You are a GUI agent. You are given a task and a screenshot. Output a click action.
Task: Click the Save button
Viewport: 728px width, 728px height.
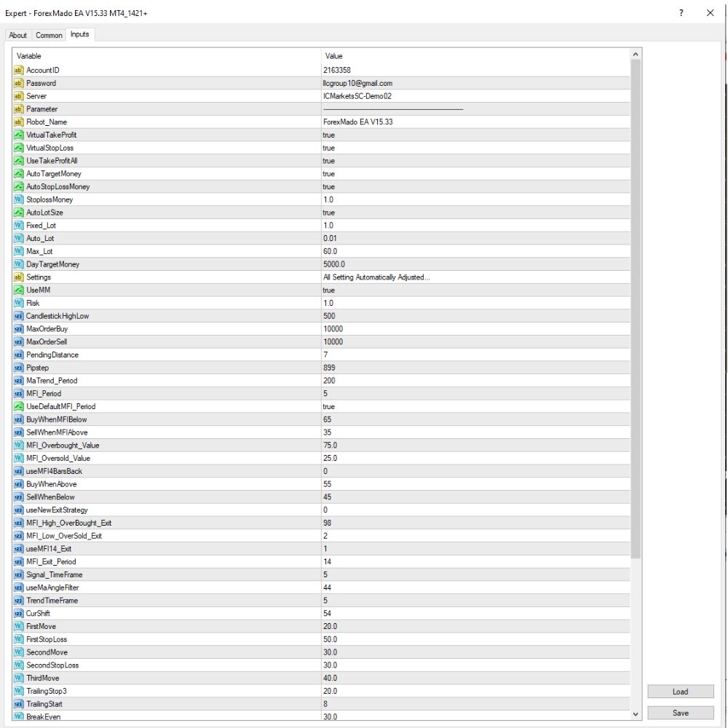coord(681,713)
